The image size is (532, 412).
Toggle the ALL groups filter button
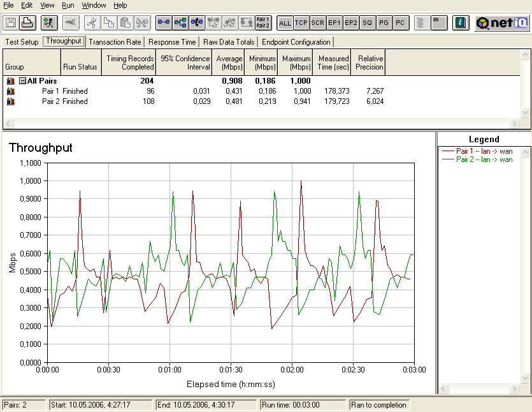(x=285, y=22)
